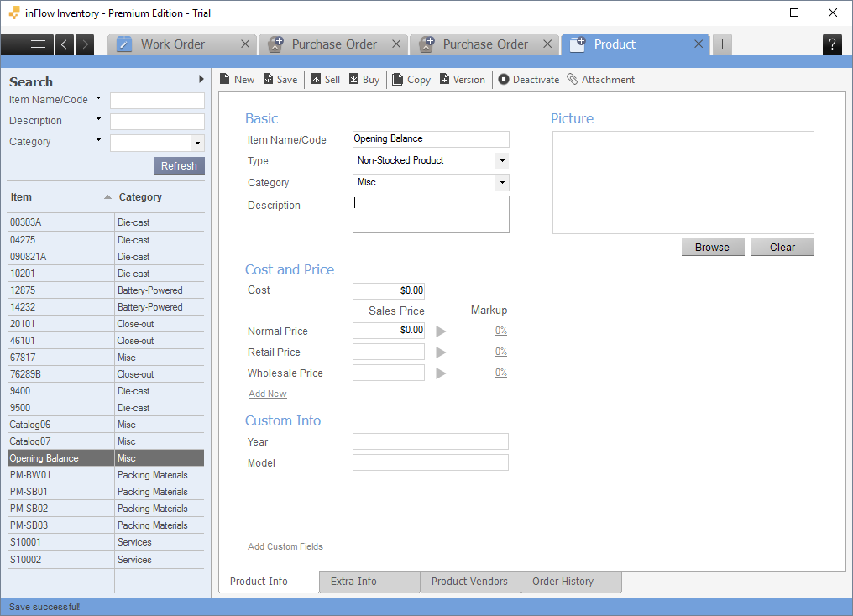Focus the Description search field
The width and height of the screenshot is (853, 616).
click(157, 121)
